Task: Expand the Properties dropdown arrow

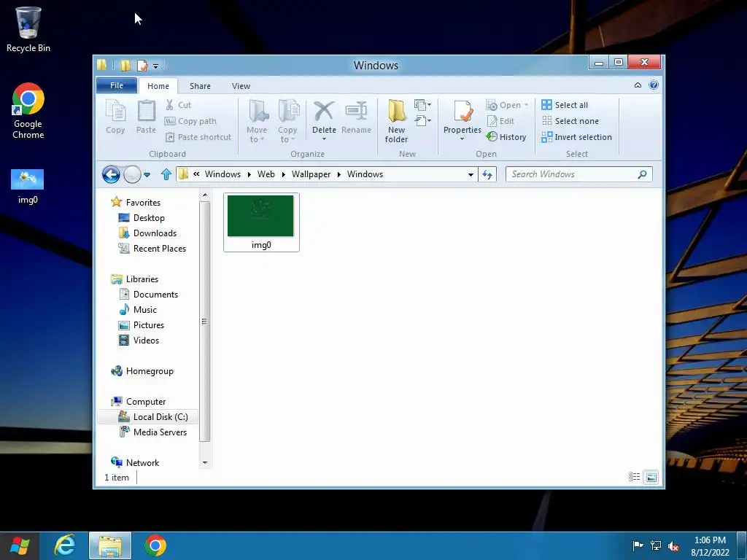Action: click(x=462, y=139)
